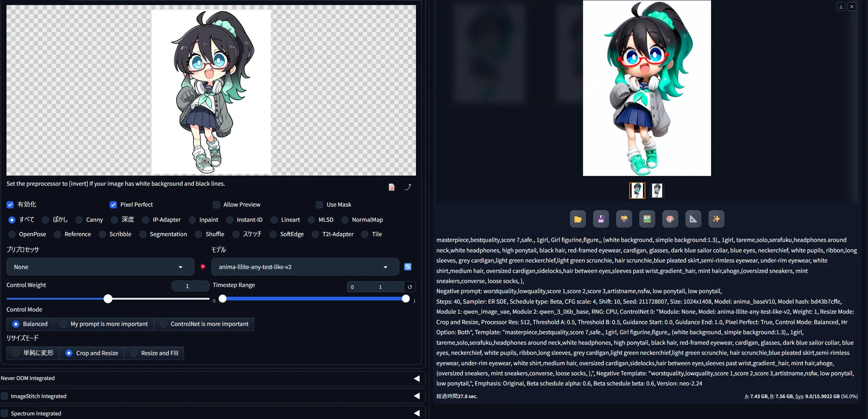Open the output folder with the yellow folder icon

coord(578,219)
